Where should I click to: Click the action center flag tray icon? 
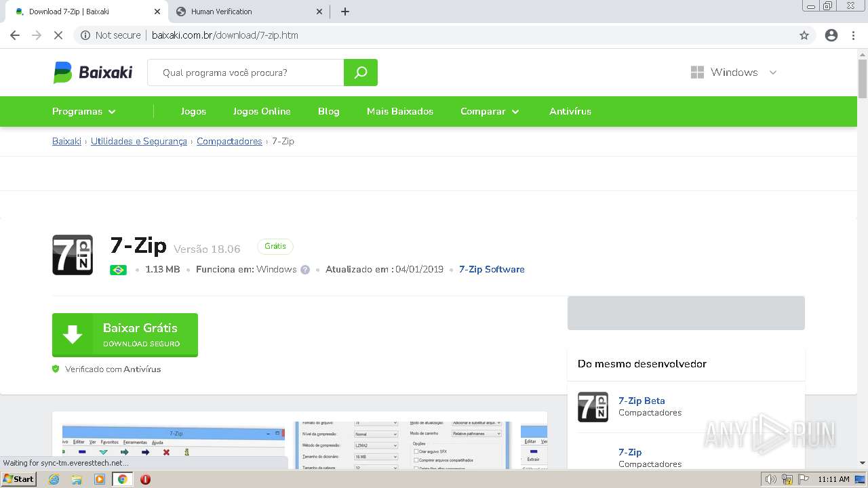pyautogui.click(x=802, y=479)
